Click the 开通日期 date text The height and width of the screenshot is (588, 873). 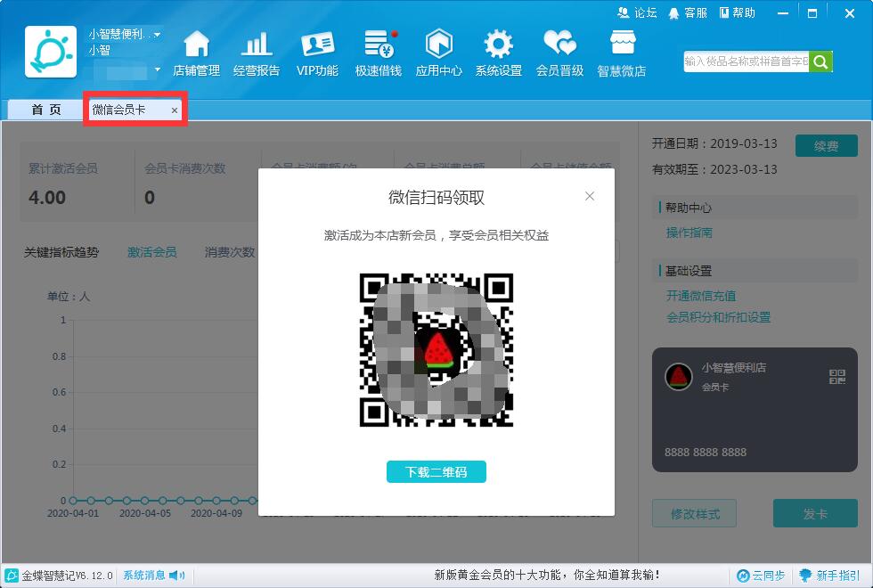tap(714, 143)
